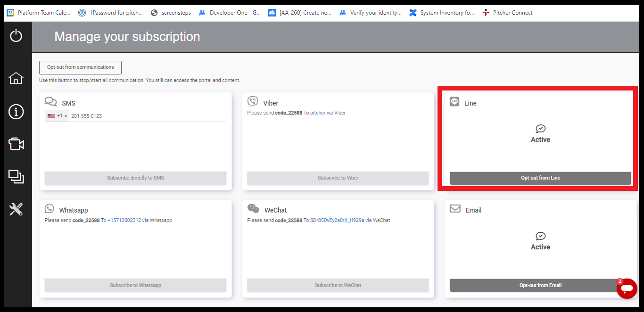Image resolution: width=644 pixels, height=312 pixels.
Task: Open the Platform Team Calendar bookmark
Action: (x=39, y=13)
